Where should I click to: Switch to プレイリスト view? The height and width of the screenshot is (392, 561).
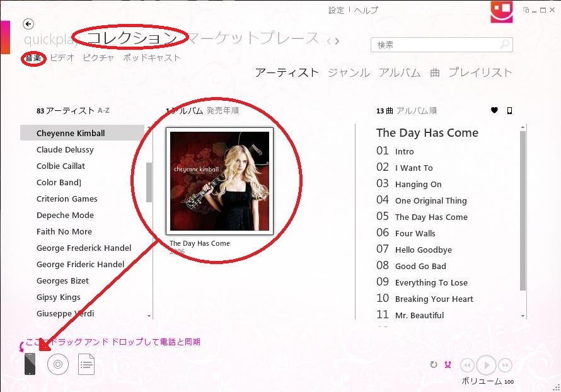click(480, 72)
